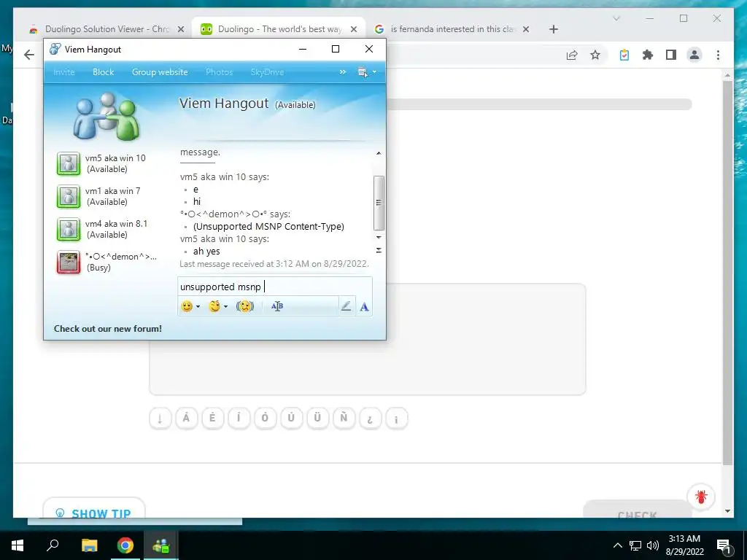Send a nudge with the shaking face icon
747x560 pixels.
click(245, 306)
